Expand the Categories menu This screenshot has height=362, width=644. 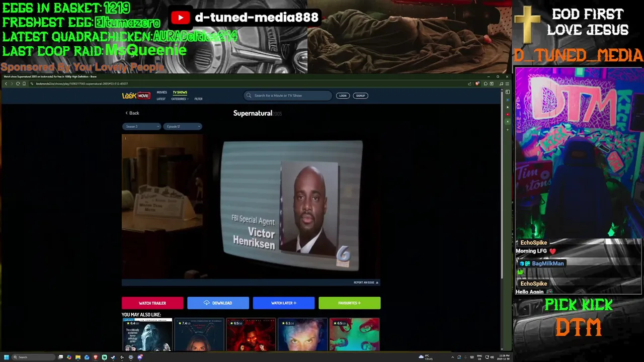180,99
